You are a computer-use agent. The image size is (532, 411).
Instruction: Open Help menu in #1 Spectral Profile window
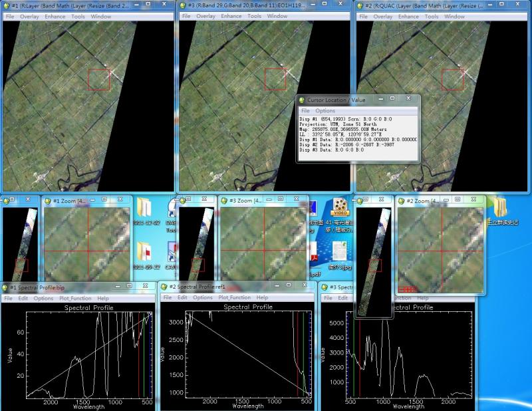(x=103, y=298)
